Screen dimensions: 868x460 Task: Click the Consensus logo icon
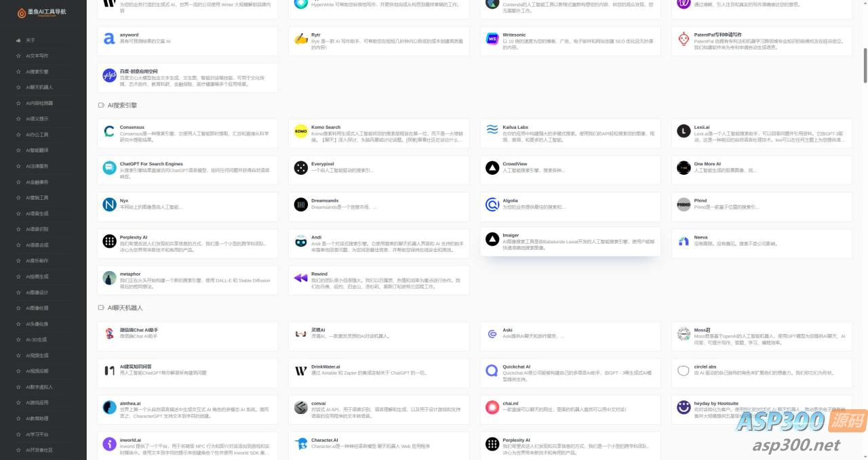pyautogui.click(x=109, y=131)
